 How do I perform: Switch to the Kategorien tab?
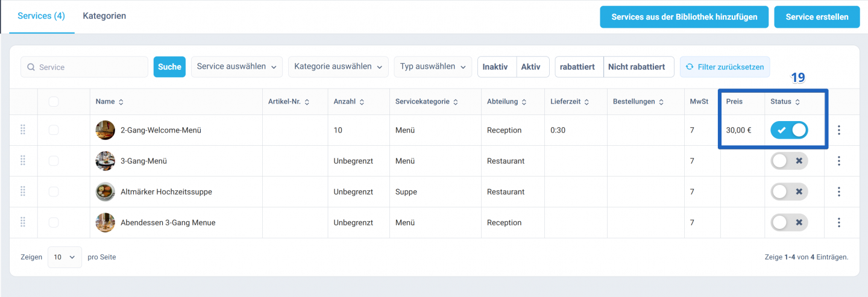[104, 16]
